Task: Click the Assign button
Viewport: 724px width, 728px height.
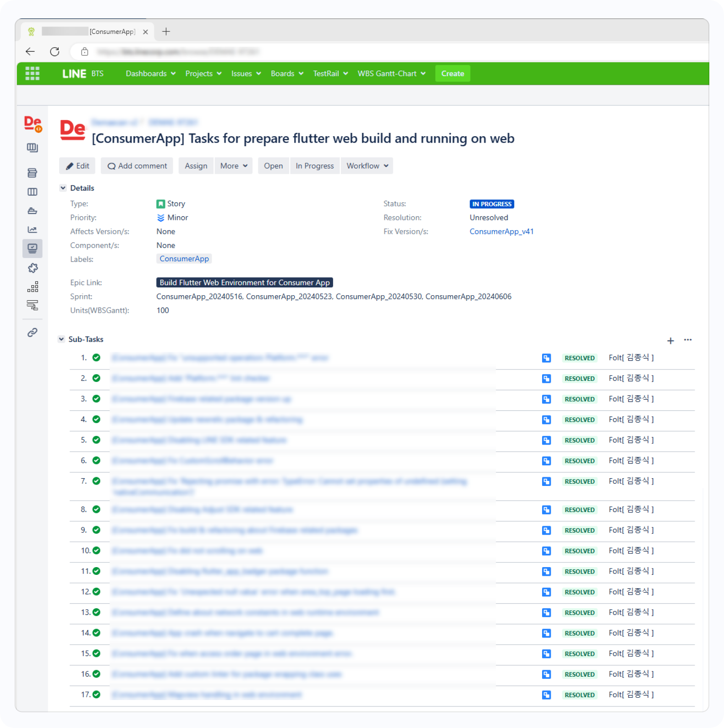Action: [x=196, y=166]
